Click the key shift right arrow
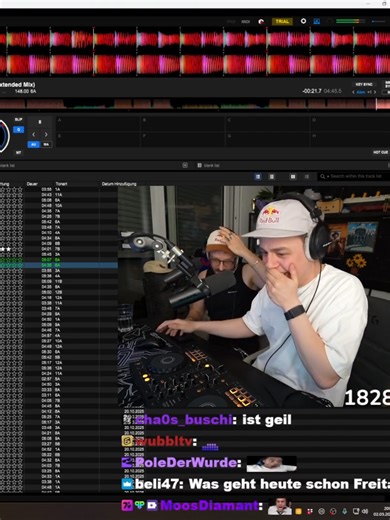Screen dimensions: 390x520 click(x=375, y=92)
